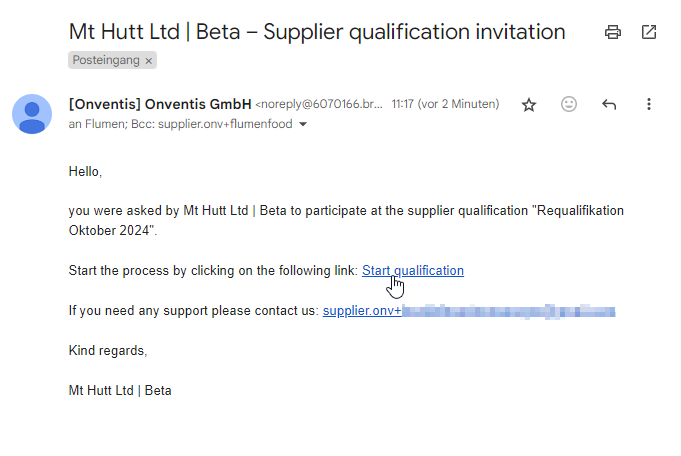Click the Mt Hutt Ltd | Beta signature

click(120, 390)
